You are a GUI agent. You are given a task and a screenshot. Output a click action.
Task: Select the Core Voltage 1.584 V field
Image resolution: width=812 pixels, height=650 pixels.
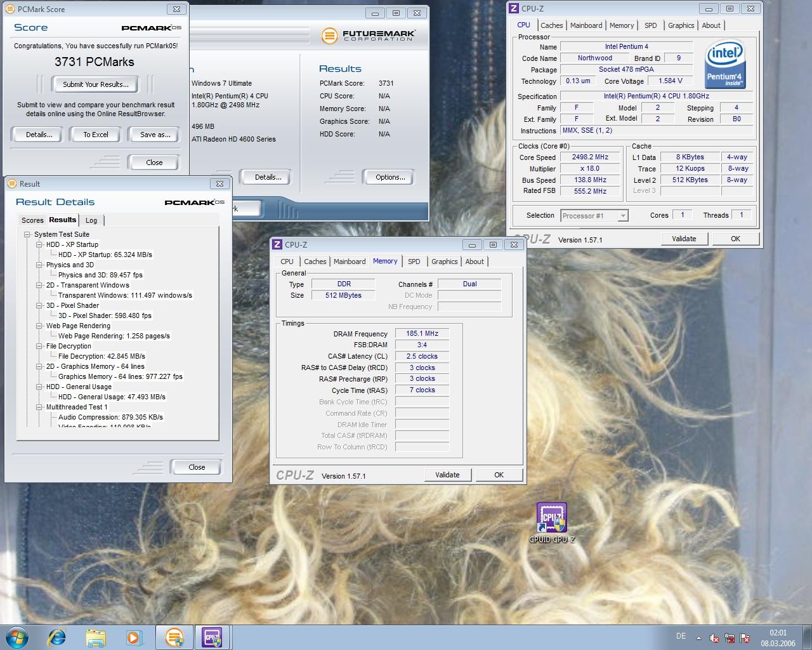coord(671,81)
